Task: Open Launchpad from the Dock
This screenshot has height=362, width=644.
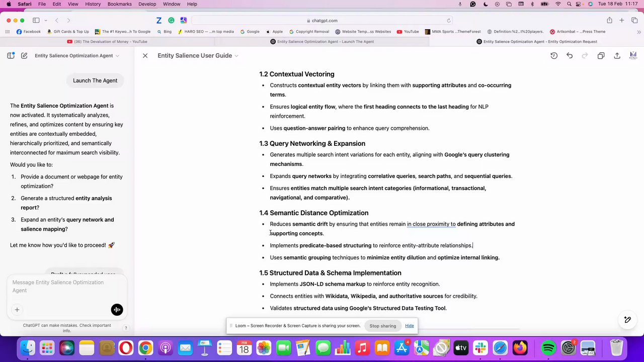Action: [x=47, y=348]
